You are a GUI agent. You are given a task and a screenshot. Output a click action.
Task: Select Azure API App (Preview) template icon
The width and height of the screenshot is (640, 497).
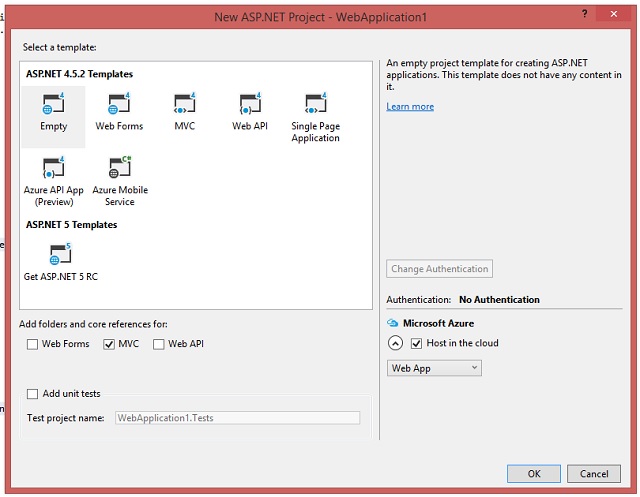[x=53, y=167]
